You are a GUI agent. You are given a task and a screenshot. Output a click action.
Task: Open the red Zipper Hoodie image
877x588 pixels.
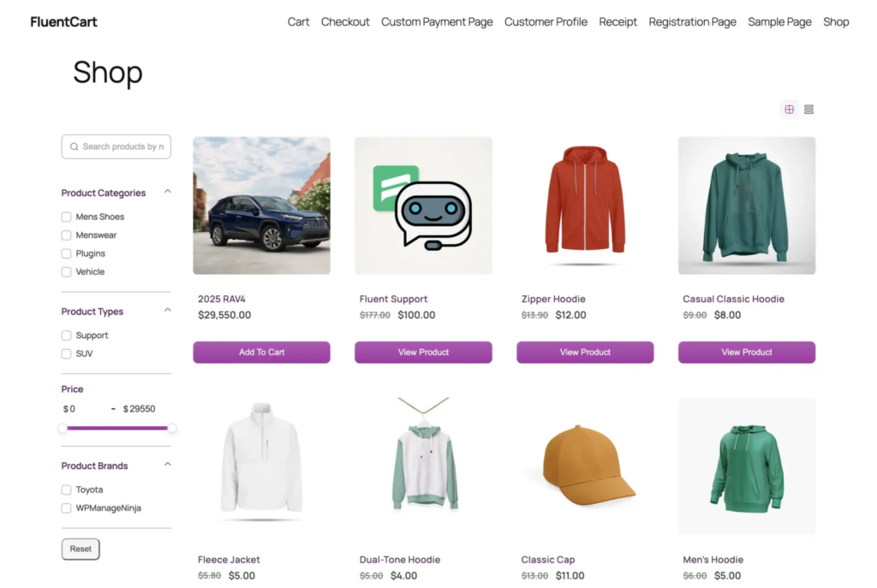click(585, 205)
